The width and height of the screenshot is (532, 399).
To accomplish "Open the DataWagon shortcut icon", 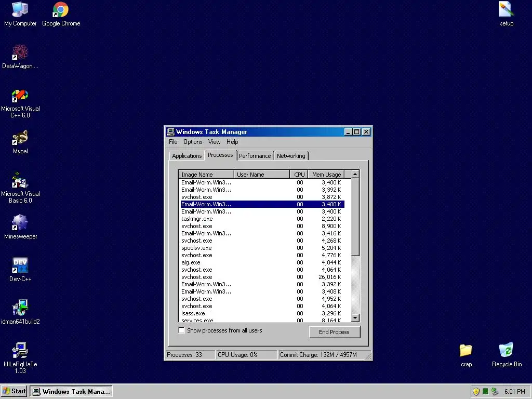I will [20, 56].
